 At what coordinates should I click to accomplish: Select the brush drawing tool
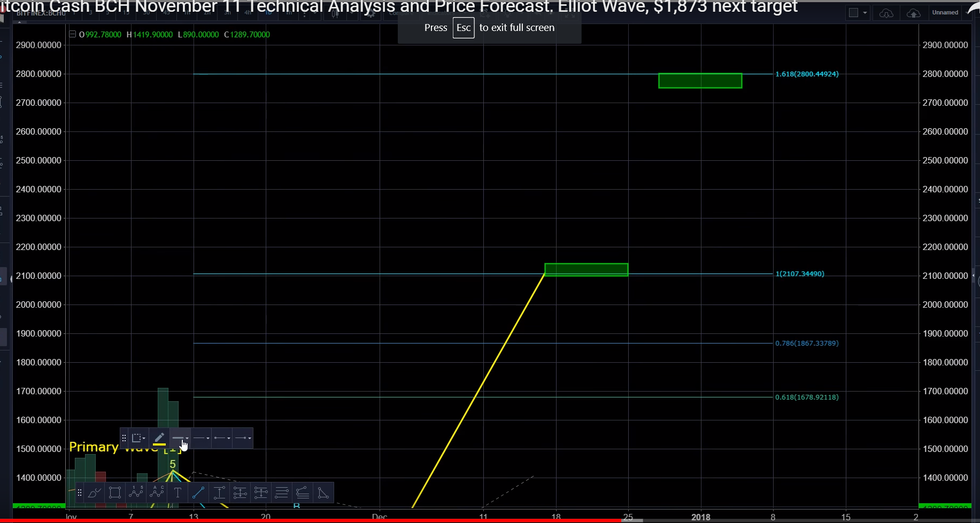(x=94, y=493)
